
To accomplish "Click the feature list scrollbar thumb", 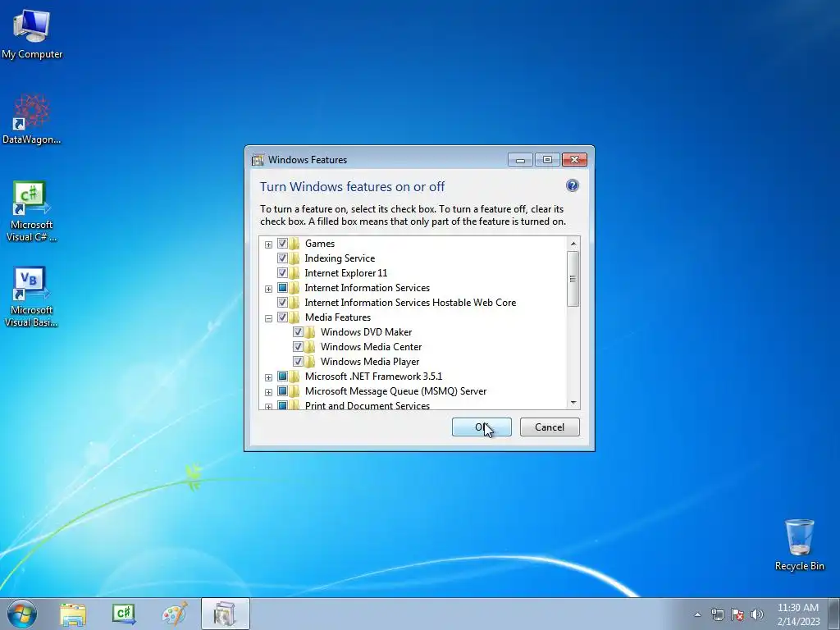I will (573, 279).
